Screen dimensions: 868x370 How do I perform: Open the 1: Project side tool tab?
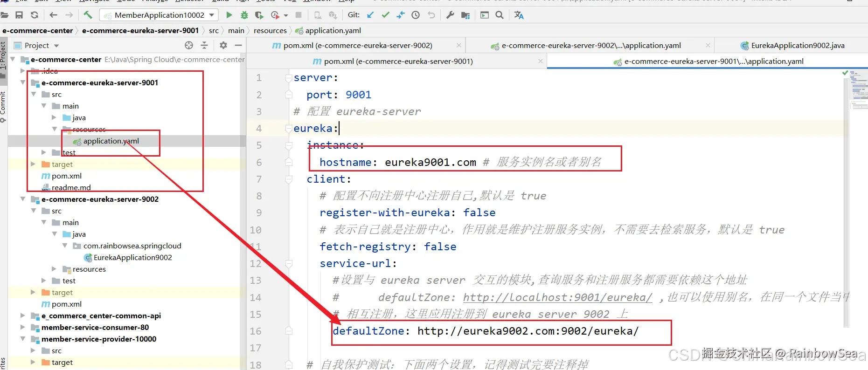3,56
